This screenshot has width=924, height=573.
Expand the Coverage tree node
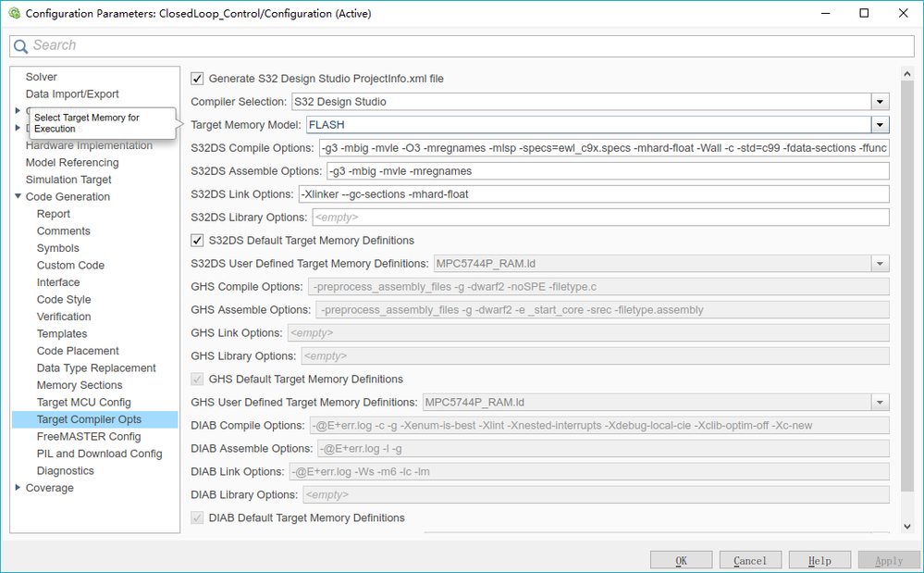tap(18, 488)
